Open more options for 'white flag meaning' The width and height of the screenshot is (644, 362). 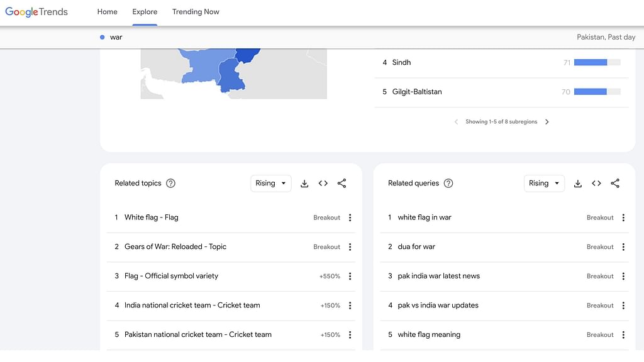(623, 335)
